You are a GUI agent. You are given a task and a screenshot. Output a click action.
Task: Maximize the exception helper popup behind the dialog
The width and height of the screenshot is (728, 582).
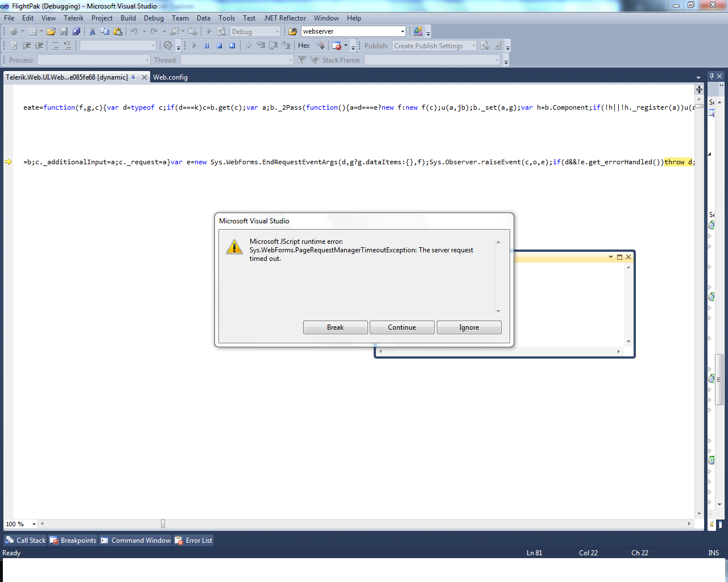[x=619, y=257]
